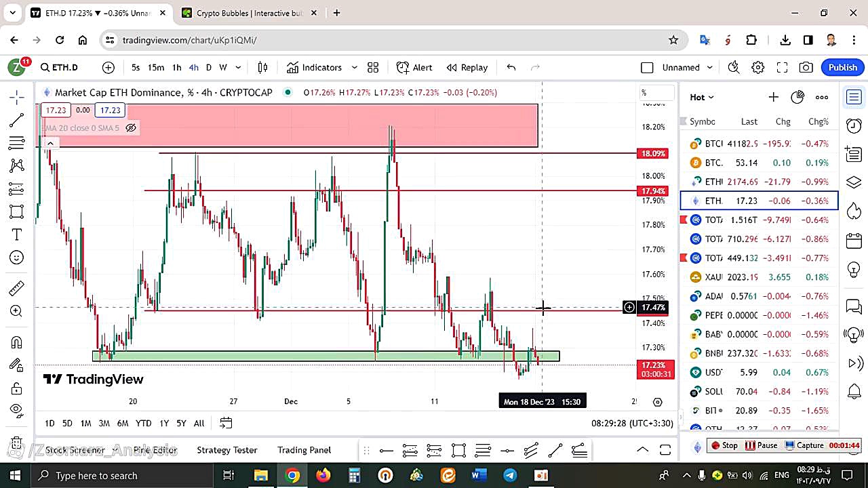Screen dimensions: 868x488
Task: Add symbol to watchlist
Action: (x=773, y=97)
